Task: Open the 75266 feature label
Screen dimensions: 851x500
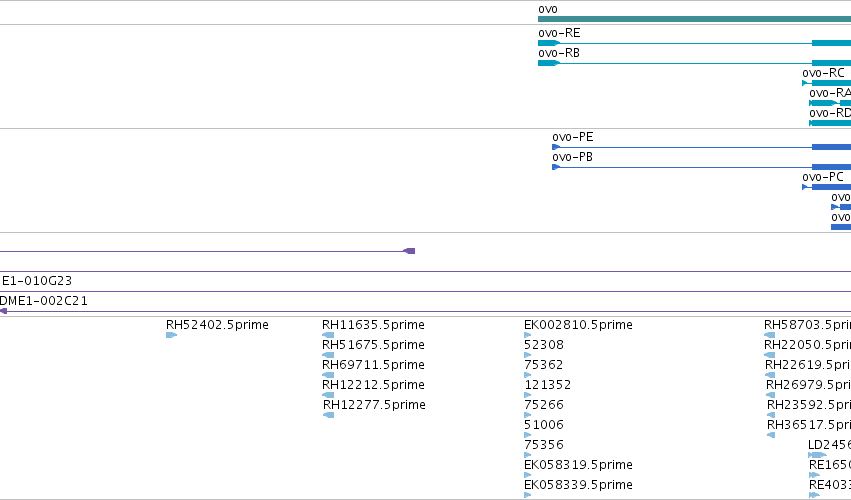Action: click(544, 405)
